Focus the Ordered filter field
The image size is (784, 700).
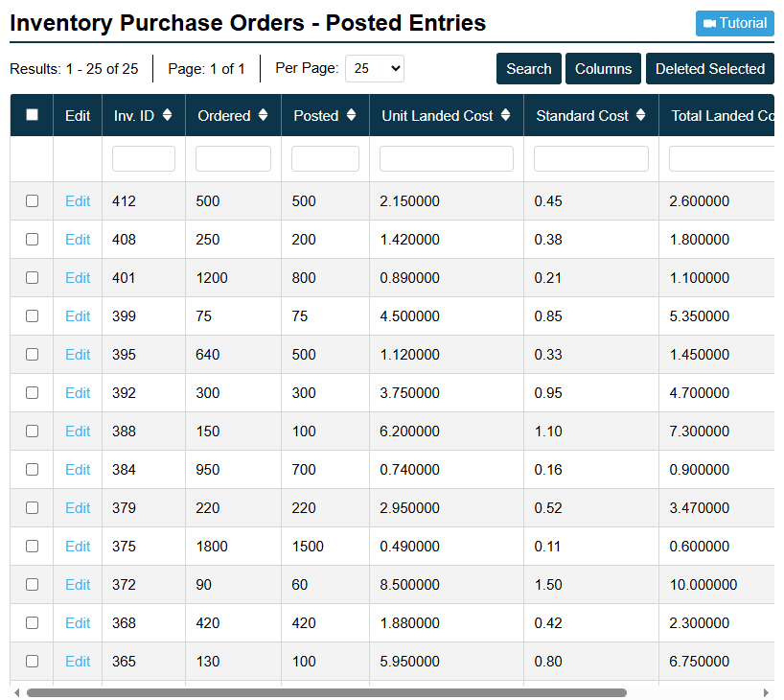(x=233, y=158)
